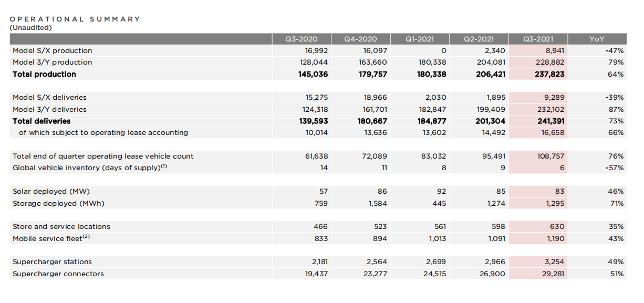Click Q1-2021 solar deployed value 92
The height and width of the screenshot is (303, 644).
click(x=441, y=191)
